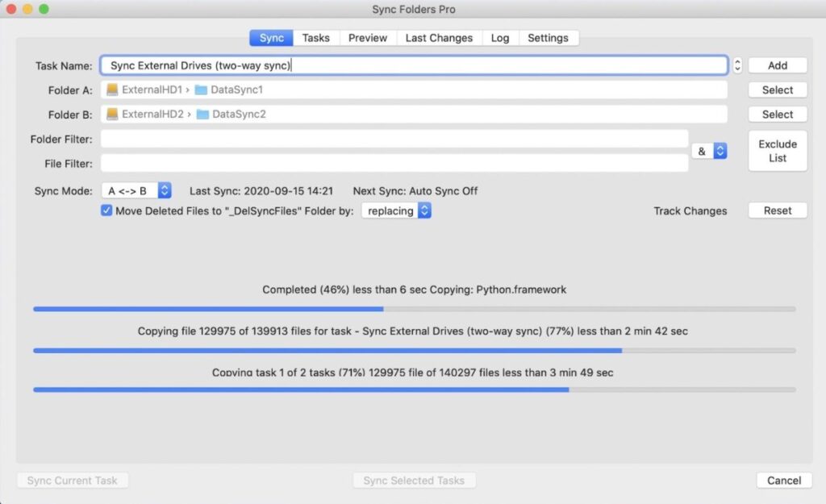This screenshot has height=504, width=826.
Task: Click the Task Name up/down stepper arrows
Action: pyautogui.click(x=737, y=65)
